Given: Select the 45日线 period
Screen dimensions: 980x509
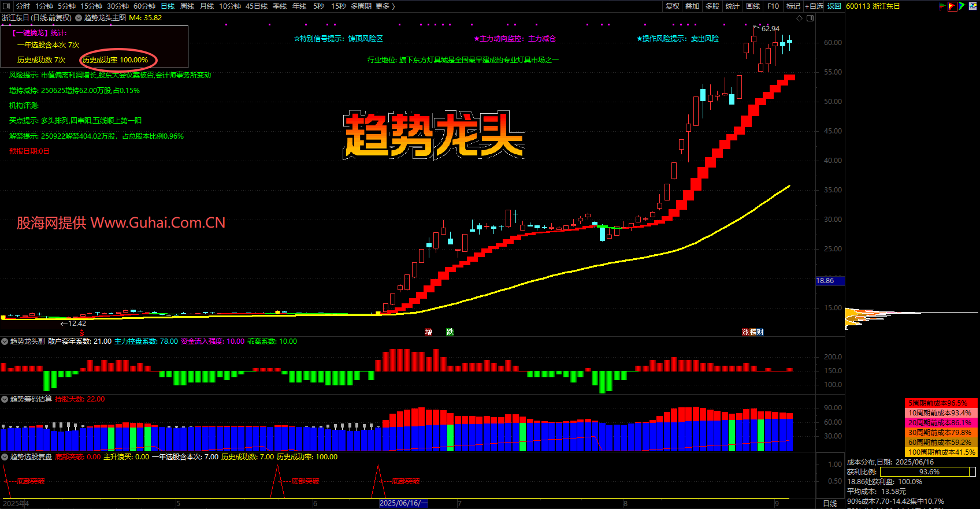Looking at the screenshot, I should pos(257,6).
